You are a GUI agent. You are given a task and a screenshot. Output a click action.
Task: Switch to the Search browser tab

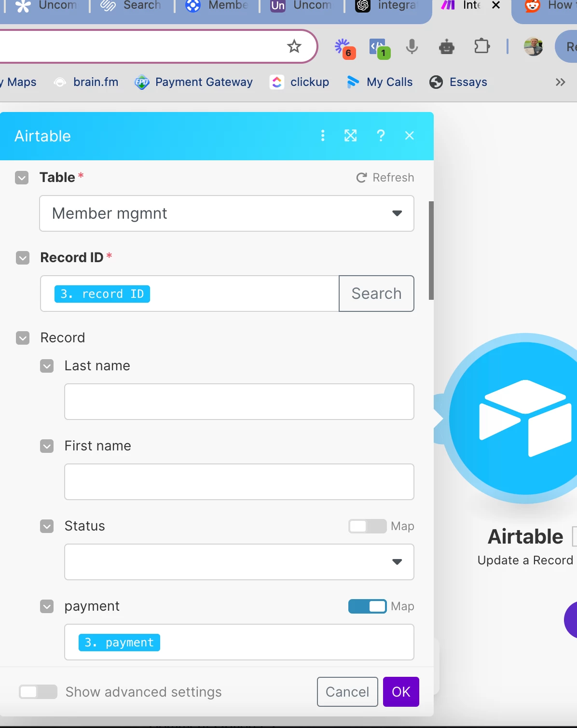coord(130,6)
